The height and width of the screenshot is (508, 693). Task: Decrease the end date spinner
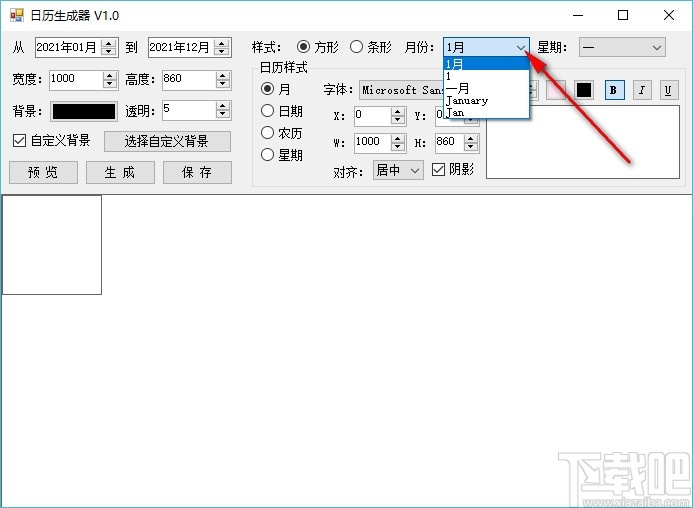tap(222, 51)
